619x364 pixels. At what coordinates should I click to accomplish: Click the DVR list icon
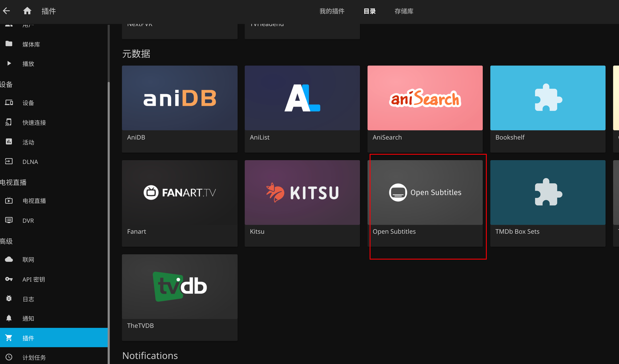tap(9, 220)
